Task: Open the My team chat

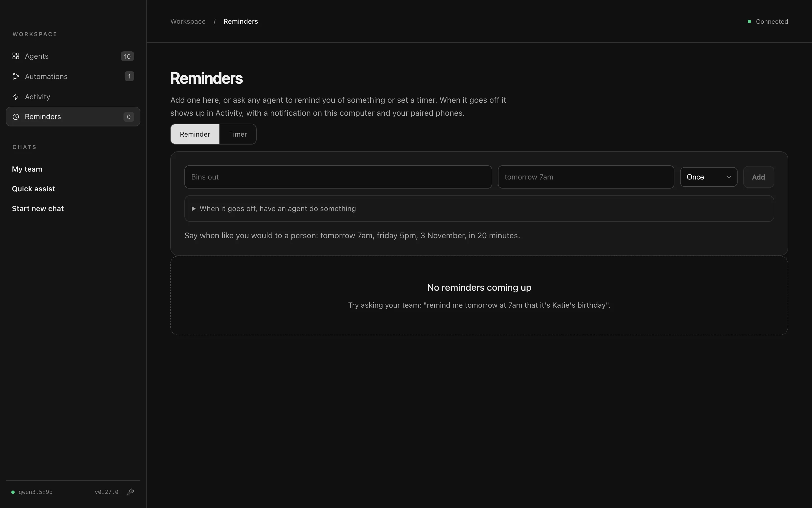Action: pyautogui.click(x=27, y=169)
